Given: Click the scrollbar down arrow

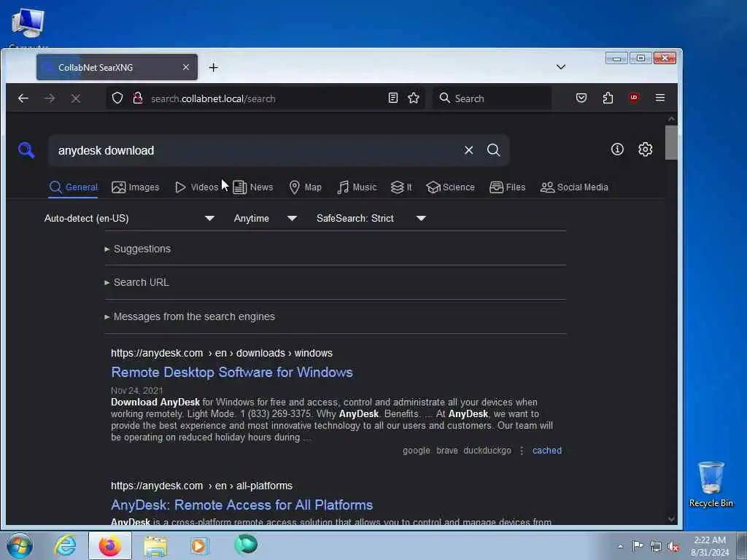Looking at the screenshot, I should (x=671, y=519).
